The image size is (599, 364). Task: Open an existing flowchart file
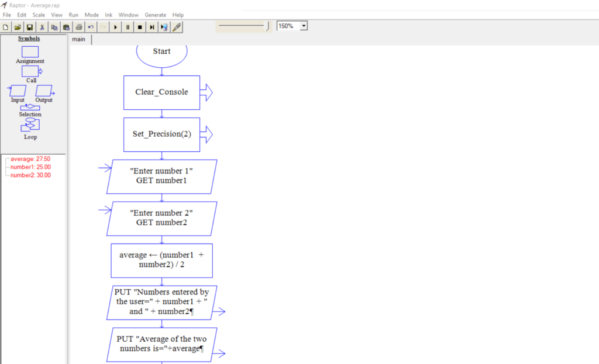tap(18, 26)
